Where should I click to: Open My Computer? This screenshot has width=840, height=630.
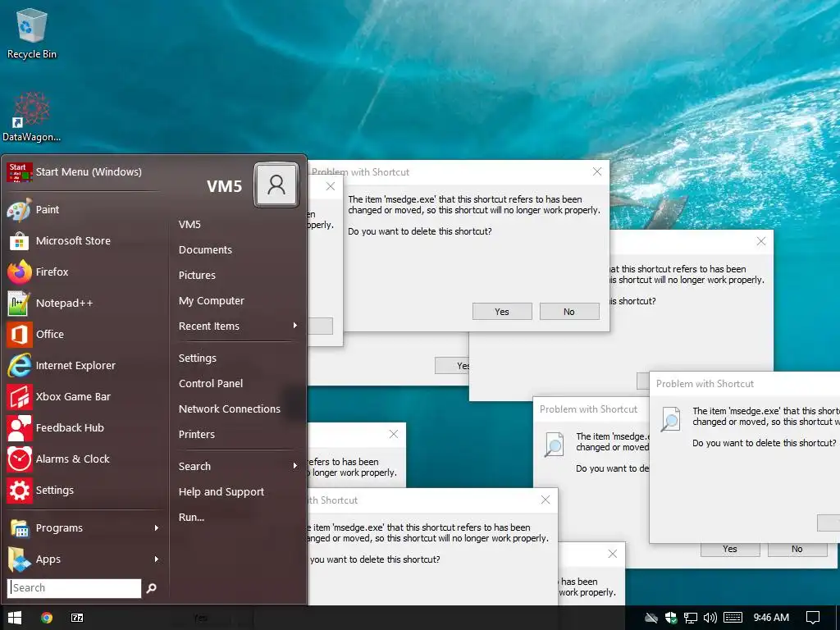tap(212, 301)
